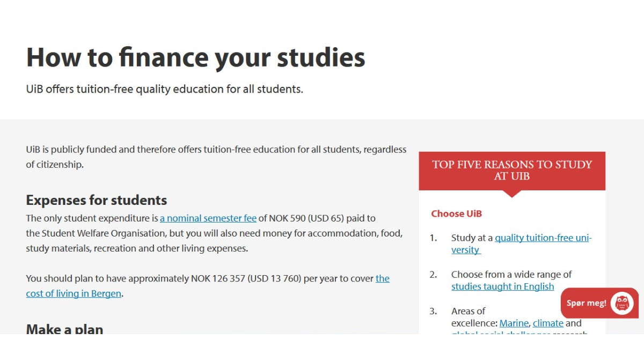Click the climate link

point(548,323)
